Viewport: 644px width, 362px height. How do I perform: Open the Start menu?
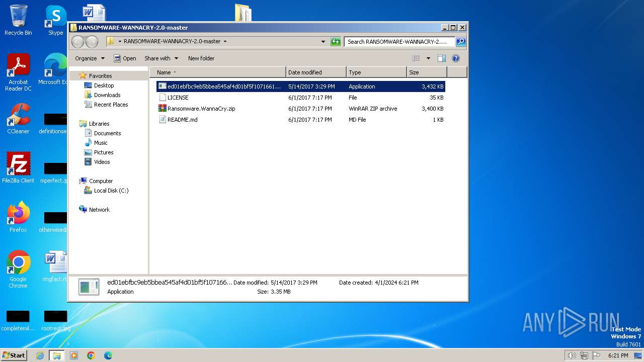(x=14, y=355)
